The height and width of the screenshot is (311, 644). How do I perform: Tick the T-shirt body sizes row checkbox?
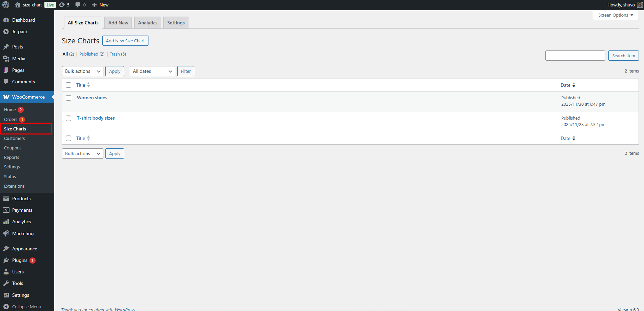[68, 118]
